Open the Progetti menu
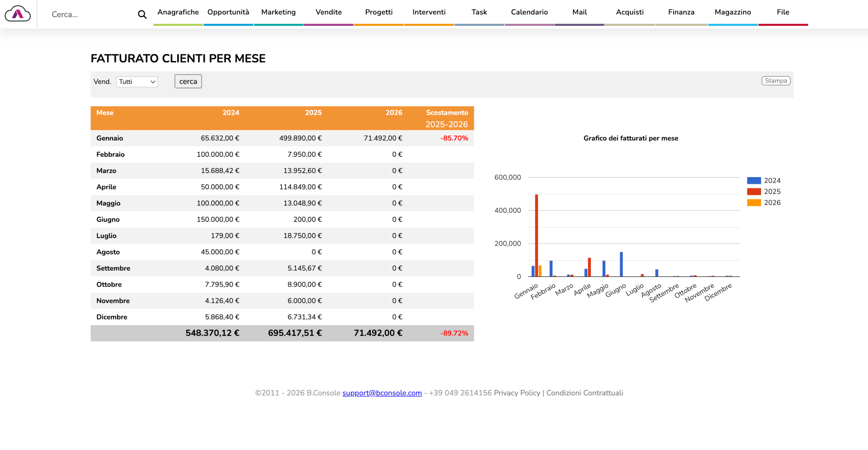The height and width of the screenshot is (450, 868). [x=379, y=12]
